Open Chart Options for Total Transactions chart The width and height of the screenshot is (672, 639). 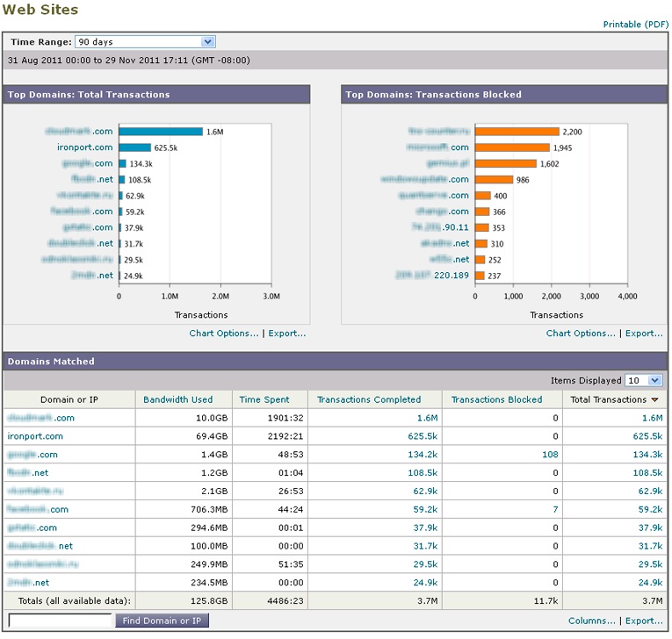[x=224, y=334]
